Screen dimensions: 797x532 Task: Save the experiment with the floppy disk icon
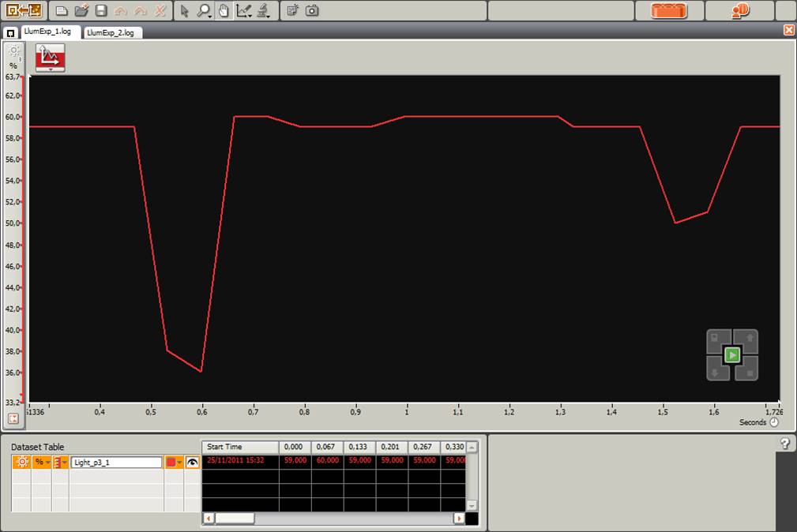click(101, 11)
